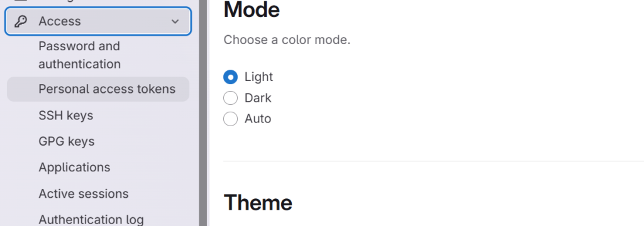Select the Light mode radio button
644x226 pixels.
(230, 77)
